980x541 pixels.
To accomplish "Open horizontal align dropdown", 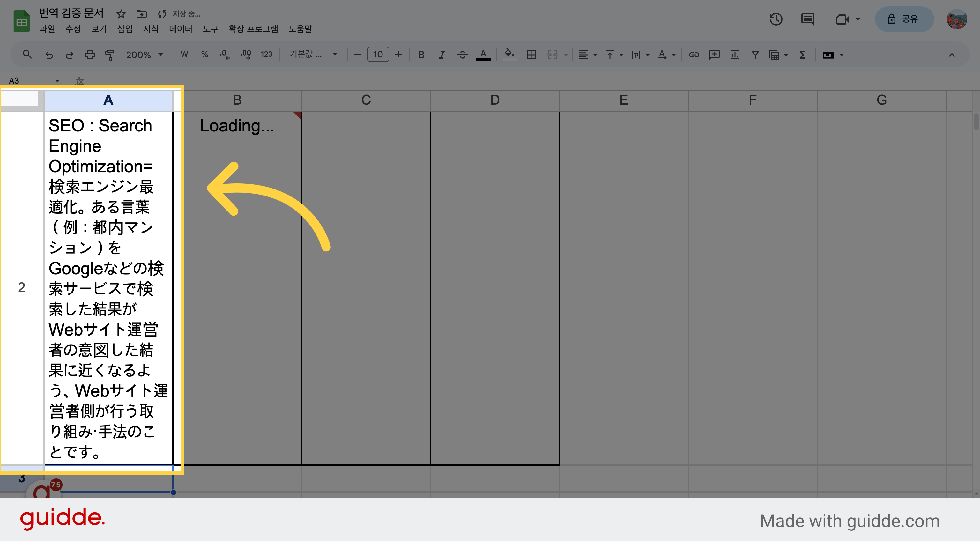I will tap(588, 55).
